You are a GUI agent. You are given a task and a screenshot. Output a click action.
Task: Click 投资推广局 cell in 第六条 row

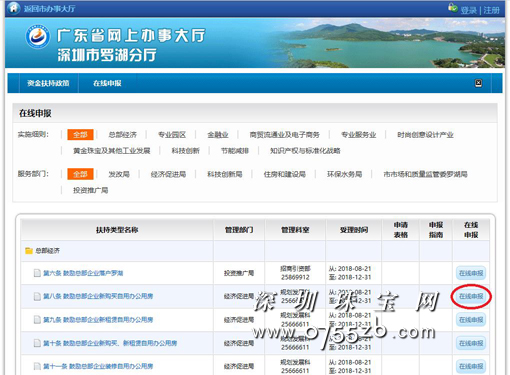239,273
